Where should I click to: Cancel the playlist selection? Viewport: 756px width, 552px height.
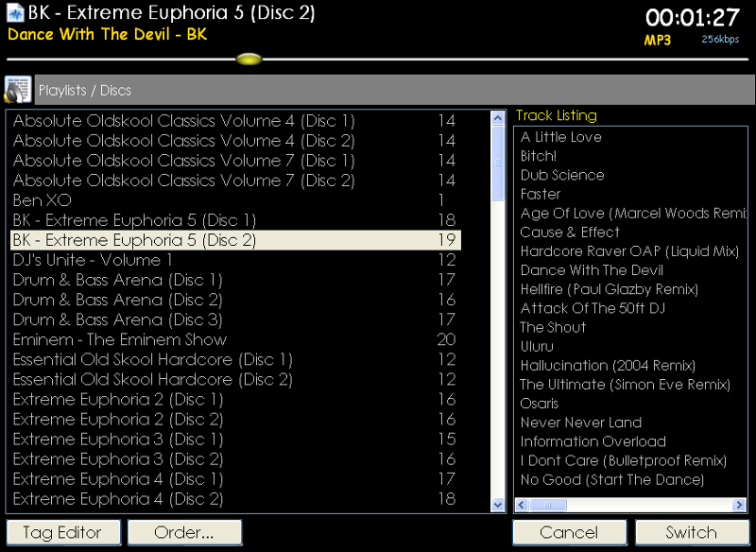[x=570, y=532]
